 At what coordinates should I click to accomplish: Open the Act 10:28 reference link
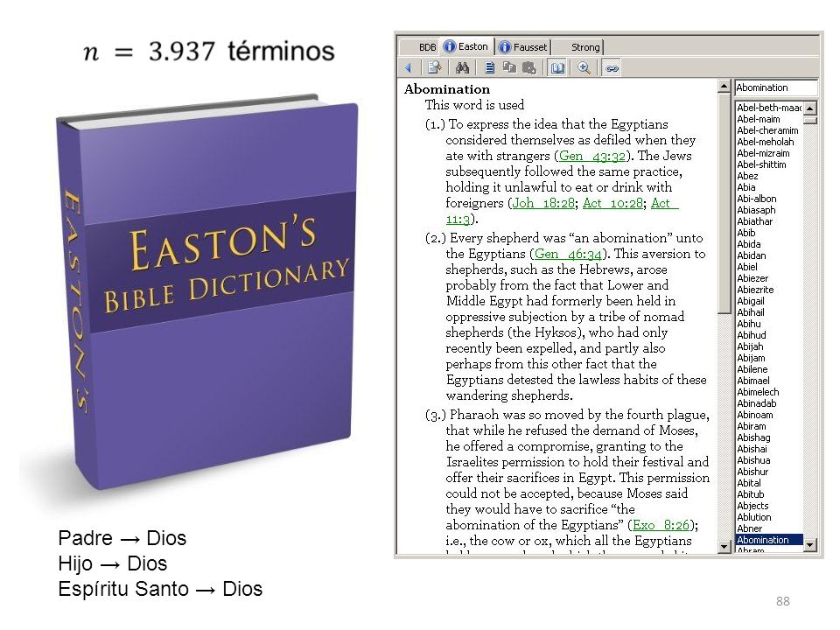(612, 203)
